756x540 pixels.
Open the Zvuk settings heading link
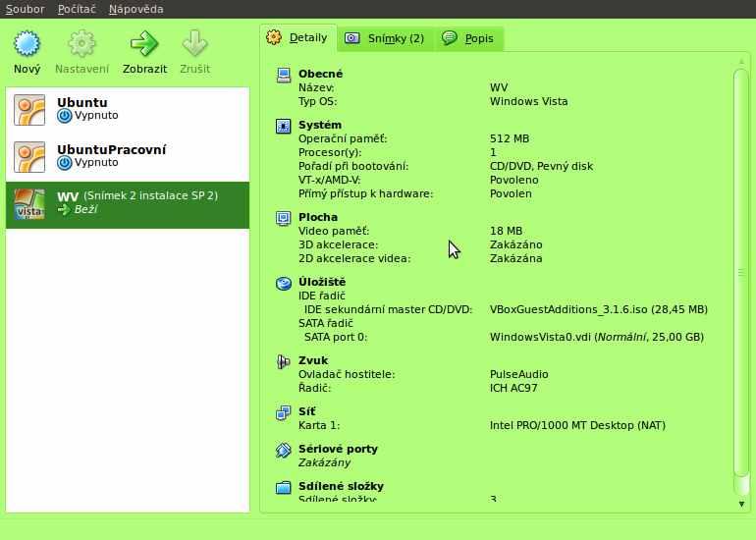click(313, 360)
